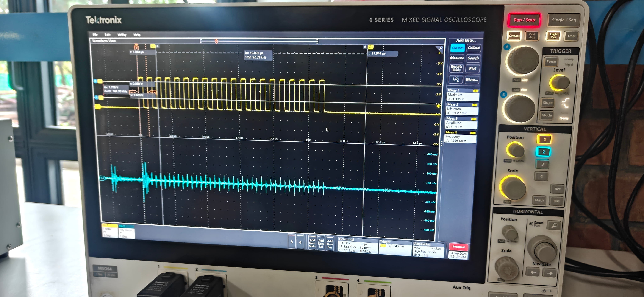Open Meas 4 Frequency badge
Viewport: 644px width, 297px height.
pos(461,137)
